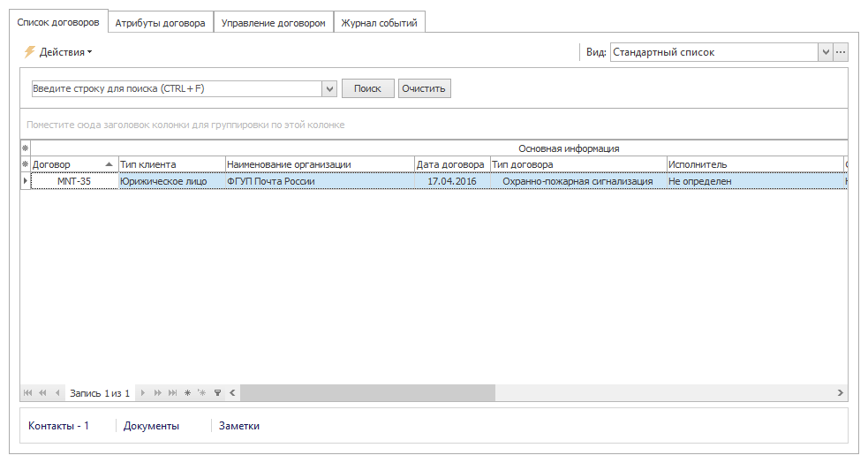Click the Поиск button
868x463 pixels.
pos(367,88)
